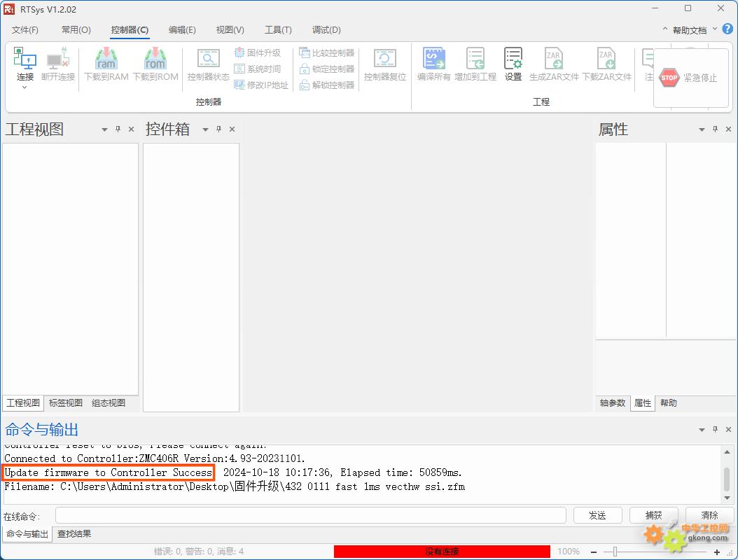Open the 常用(O) tab
The height and width of the screenshot is (560, 738).
(x=76, y=29)
